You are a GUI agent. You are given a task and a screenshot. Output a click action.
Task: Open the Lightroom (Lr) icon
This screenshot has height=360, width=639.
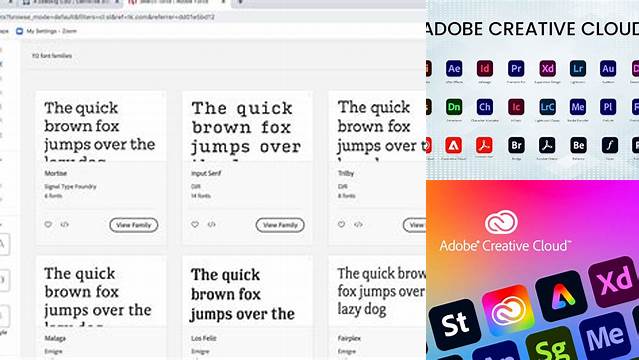(578, 69)
